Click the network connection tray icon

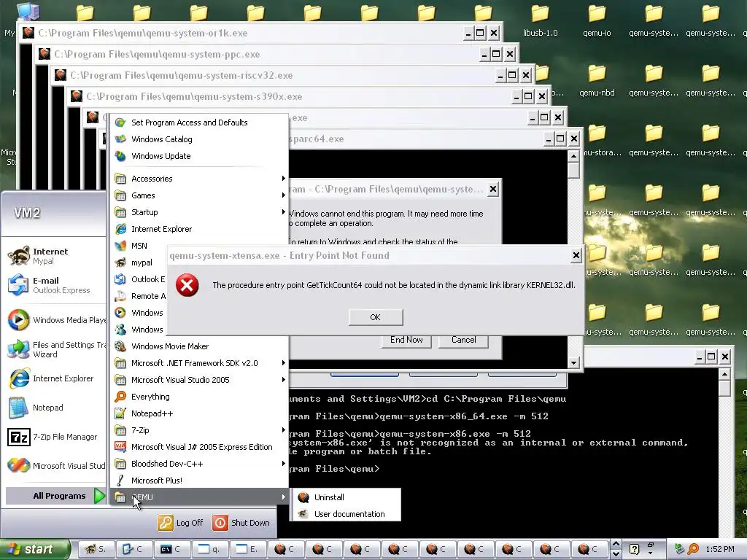point(679,549)
